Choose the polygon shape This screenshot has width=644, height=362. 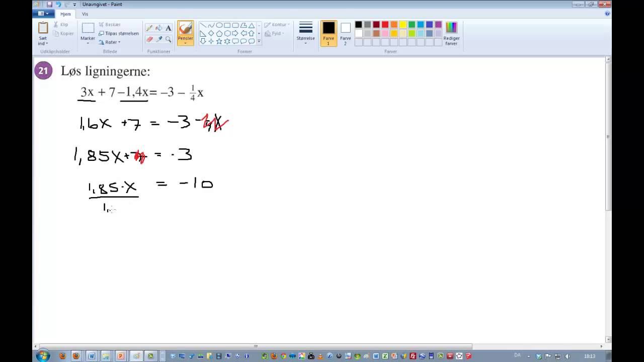coord(243,25)
